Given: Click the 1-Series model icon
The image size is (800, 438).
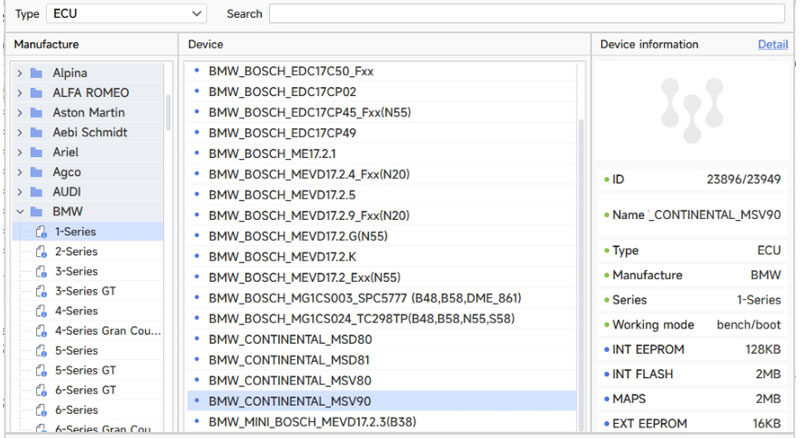Looking at the screenshot, I should coord(41,232).
